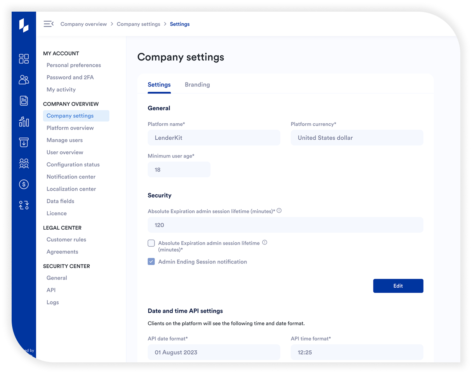Screen dimensions: 472x374
Task: Click the Settings breadcrumb
Action: (180, 24)
